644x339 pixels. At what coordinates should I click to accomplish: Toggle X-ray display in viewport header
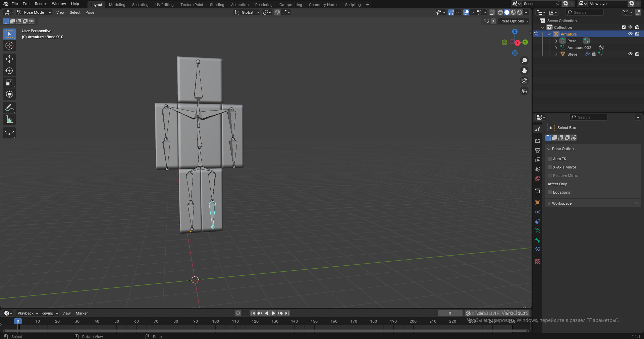(x=492, y=12)
